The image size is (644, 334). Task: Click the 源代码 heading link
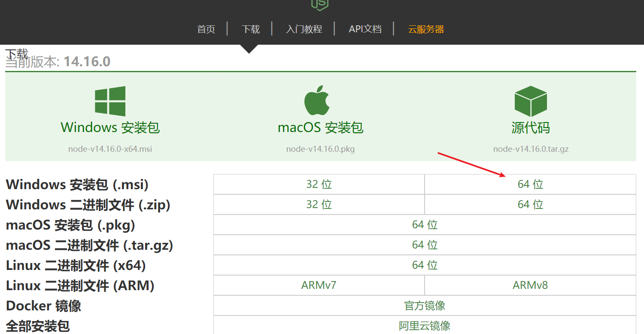(531, 128)
